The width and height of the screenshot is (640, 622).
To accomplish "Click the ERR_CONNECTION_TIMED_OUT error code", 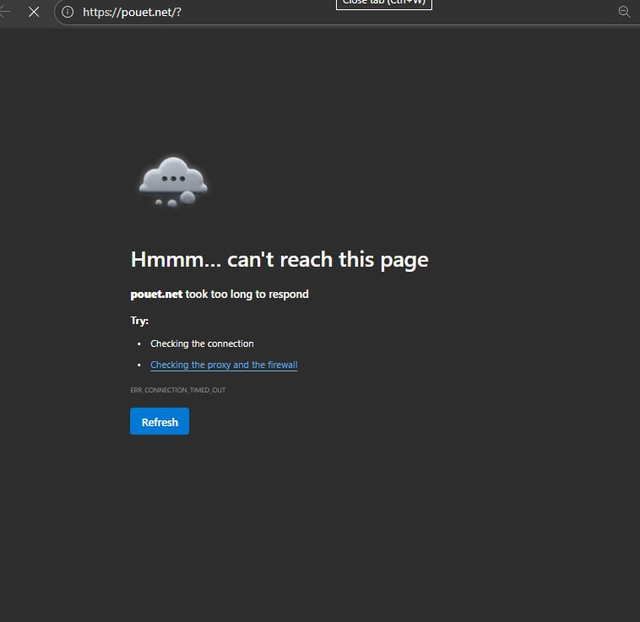I will tap(178, 390).
